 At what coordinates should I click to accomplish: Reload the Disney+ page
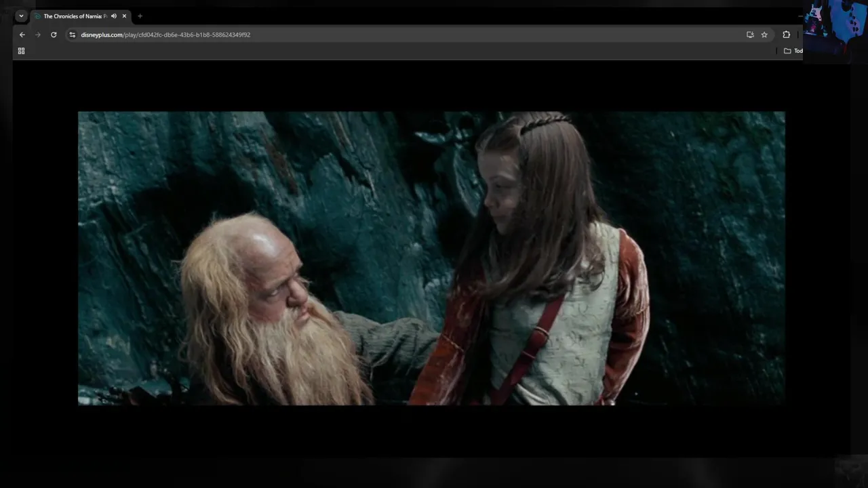54,35
